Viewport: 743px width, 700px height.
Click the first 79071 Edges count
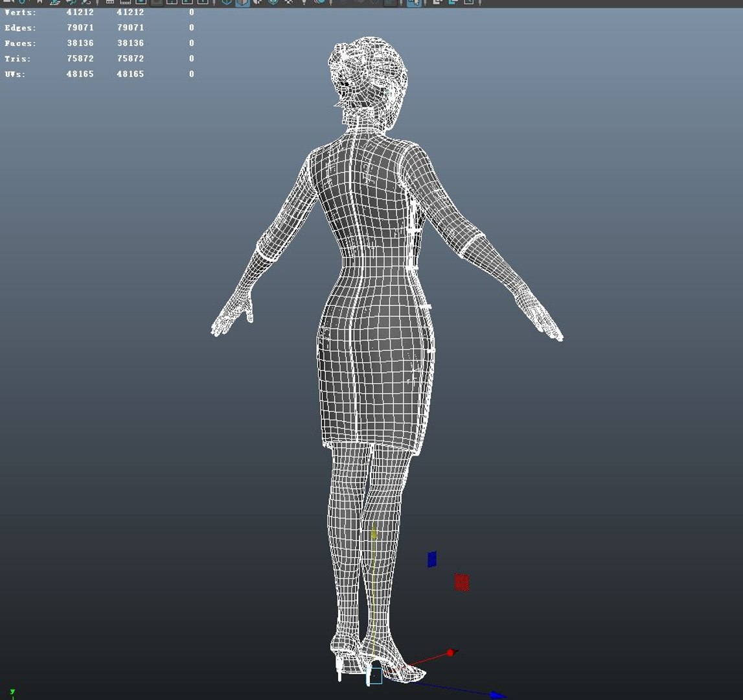[x=80, y=27]
